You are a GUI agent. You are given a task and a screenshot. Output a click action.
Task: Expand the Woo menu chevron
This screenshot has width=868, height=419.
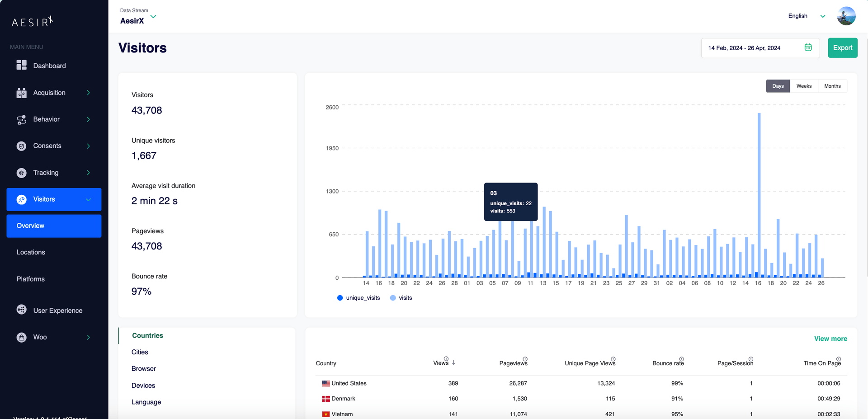pyautogui.click(x=88, y=337)
